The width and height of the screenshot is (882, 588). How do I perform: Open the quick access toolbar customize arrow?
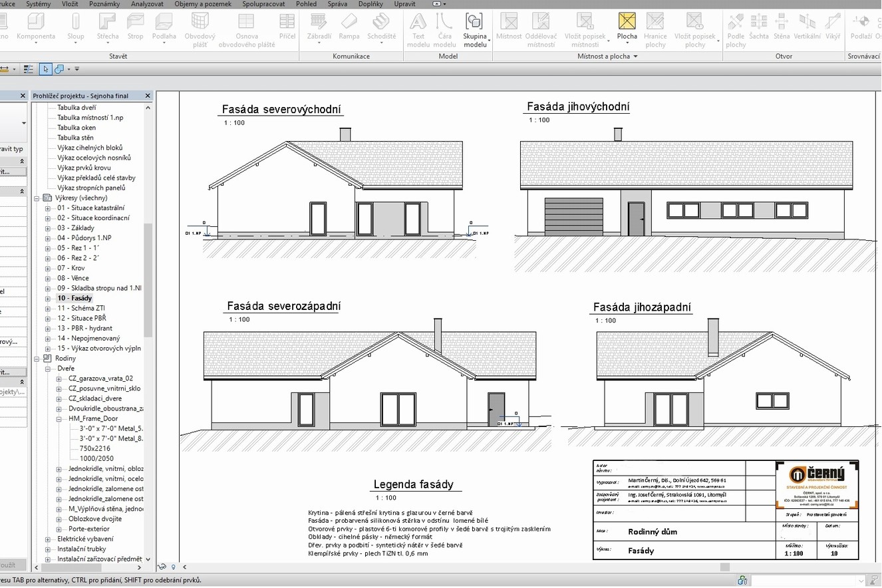click(76, 69)
